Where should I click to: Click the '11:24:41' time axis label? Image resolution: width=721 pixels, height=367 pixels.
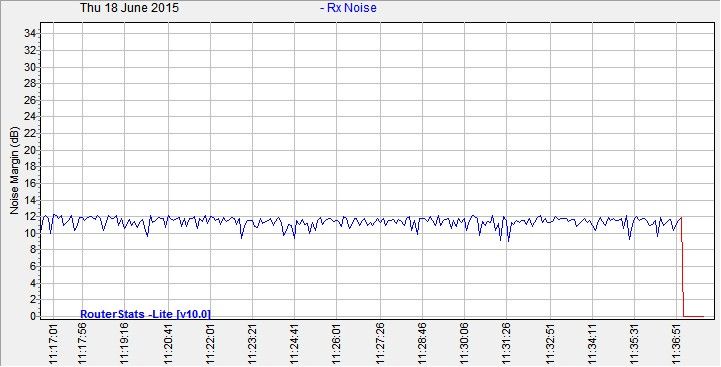coord(295,343)
